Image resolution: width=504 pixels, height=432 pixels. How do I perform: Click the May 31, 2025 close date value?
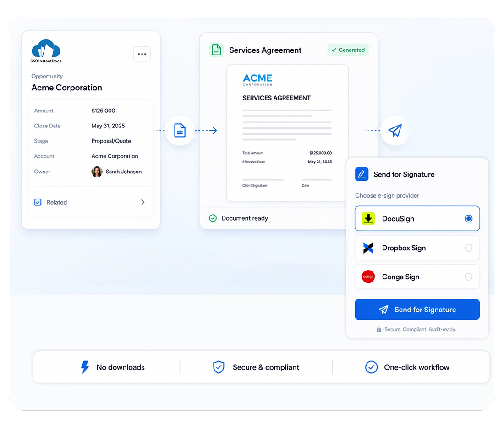tap(108, 126)
